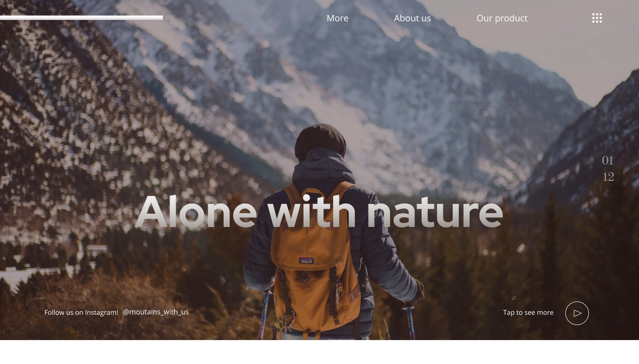Click the white strip below the hero image
This screenshot has height=364, width=639.
pos(319,352)
